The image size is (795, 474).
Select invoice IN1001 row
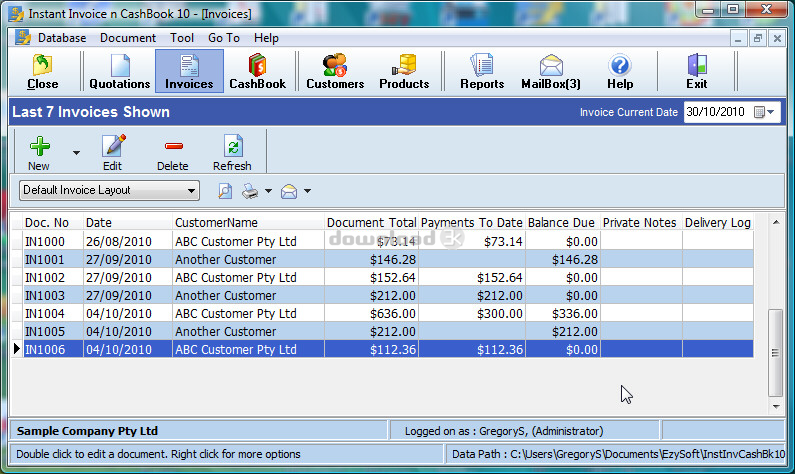pos(382,260)
